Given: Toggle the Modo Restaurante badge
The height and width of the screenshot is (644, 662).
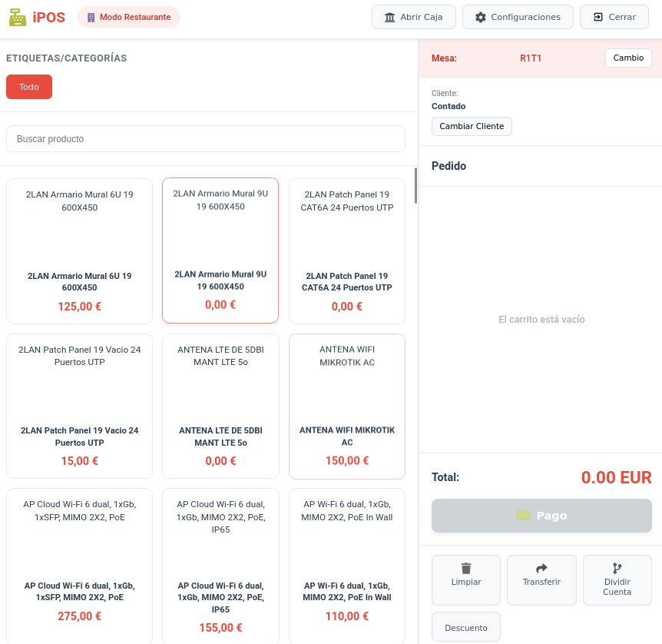Looking at the screenshot, I should [129, 17].
